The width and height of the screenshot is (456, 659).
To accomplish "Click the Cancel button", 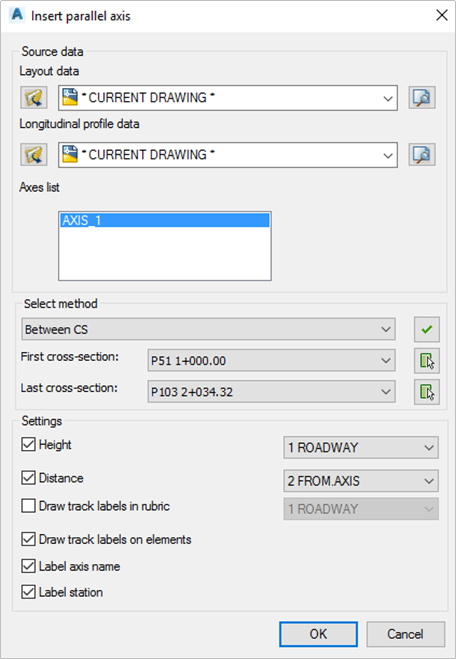I will (x=406, y=634).
